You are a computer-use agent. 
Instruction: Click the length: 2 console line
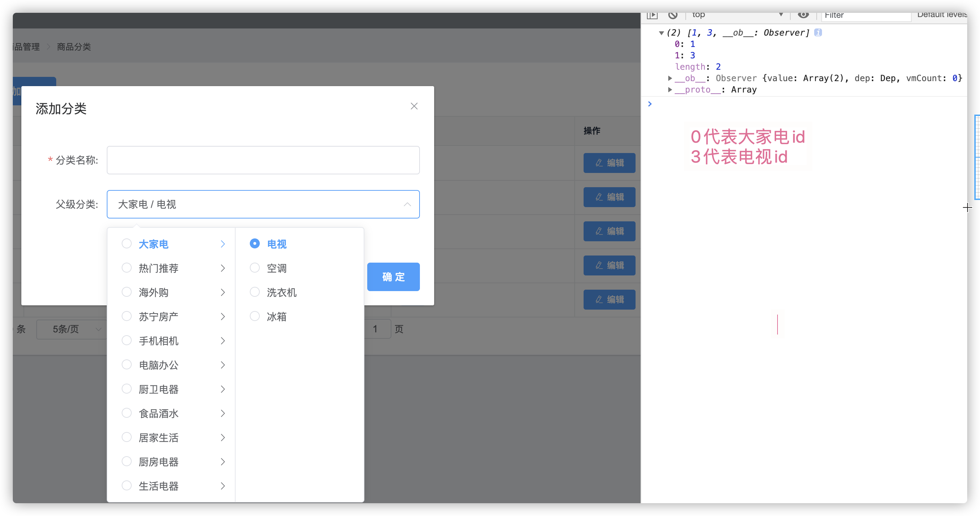tap(698, 67)
